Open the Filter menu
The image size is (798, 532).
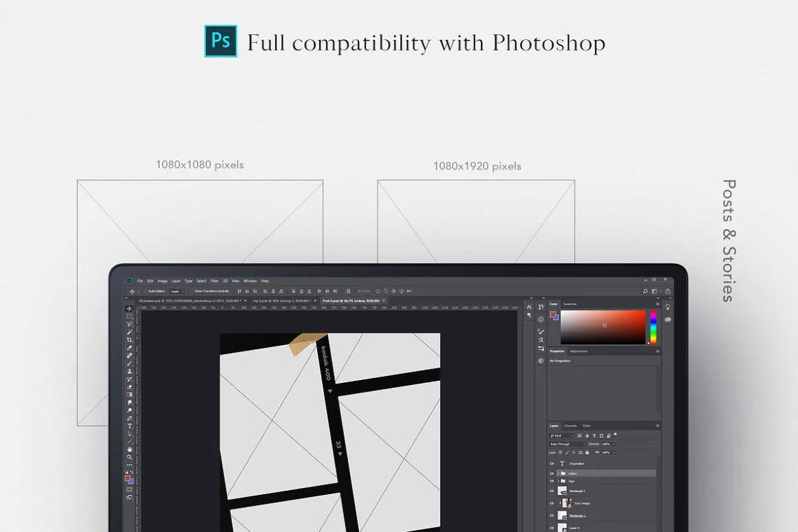pos(214,280)
